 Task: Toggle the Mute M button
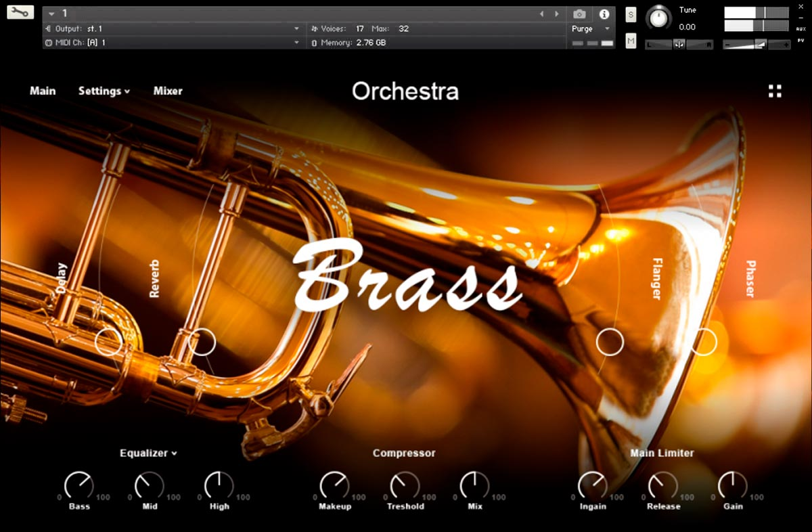(x=631, y=41)
